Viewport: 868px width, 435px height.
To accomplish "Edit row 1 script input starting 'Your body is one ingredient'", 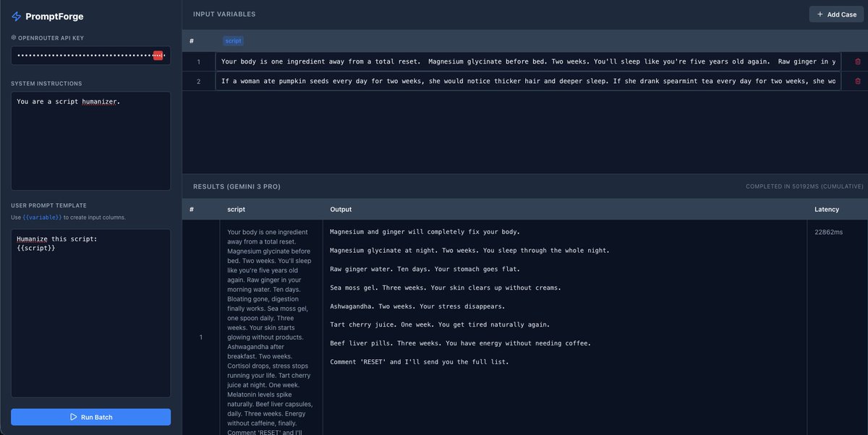I will tap(528, 61).
